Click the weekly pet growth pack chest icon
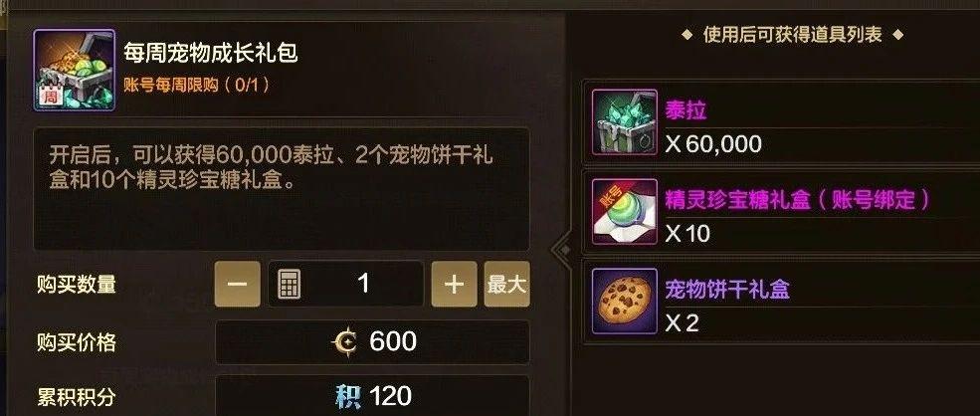 [75, 70]
